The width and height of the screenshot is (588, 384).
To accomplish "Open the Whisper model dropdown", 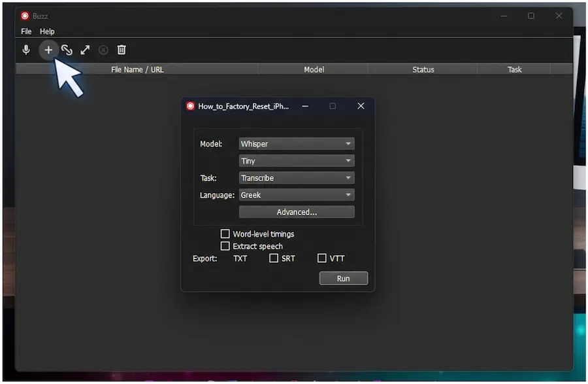I will pos(297,144).
